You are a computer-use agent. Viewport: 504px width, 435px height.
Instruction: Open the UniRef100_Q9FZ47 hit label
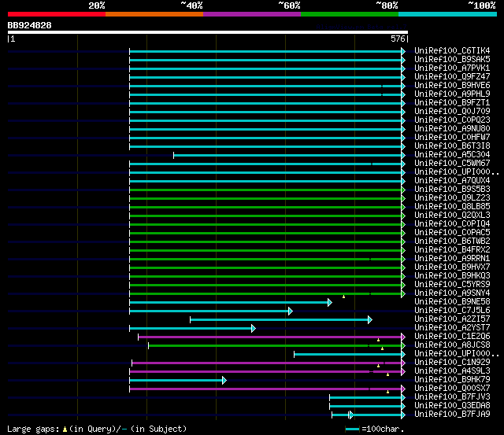click(x=452, y=77)
